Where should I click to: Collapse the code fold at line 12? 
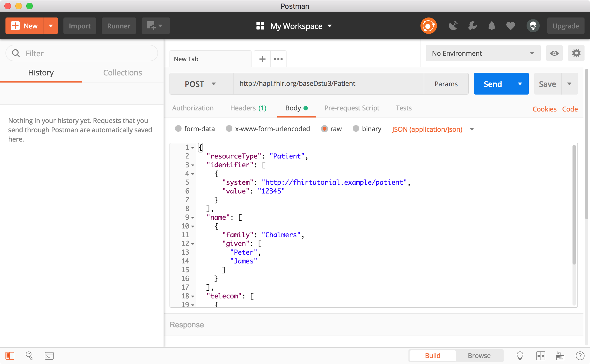click(x=193, y=244)
